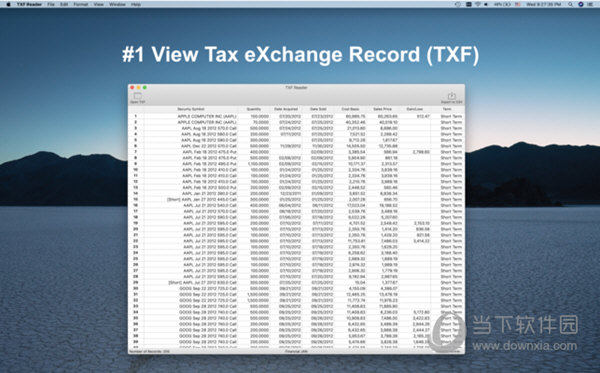This screenshot has height=373, width=600.
Task: Sort by the Gain/Loss column header
Action: [x=414, y=109]
